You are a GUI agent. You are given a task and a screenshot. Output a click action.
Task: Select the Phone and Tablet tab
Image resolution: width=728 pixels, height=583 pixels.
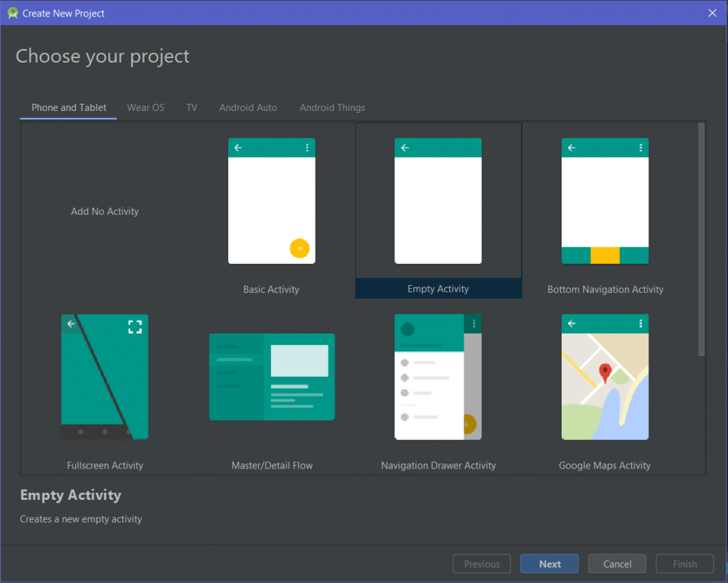pyautogui.click(x=68, y=107)
